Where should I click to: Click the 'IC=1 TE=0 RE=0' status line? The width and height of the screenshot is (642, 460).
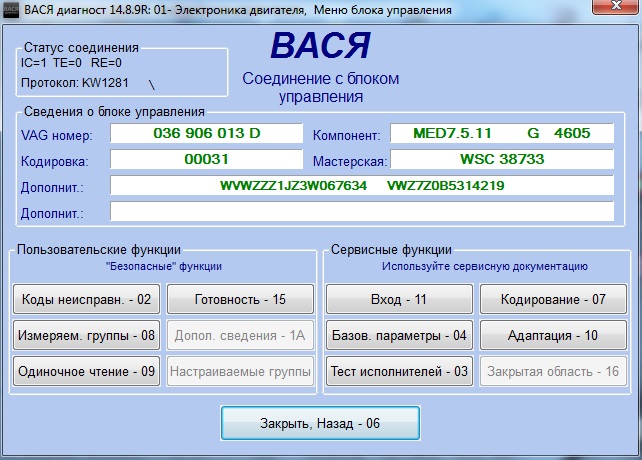[71, 63]
